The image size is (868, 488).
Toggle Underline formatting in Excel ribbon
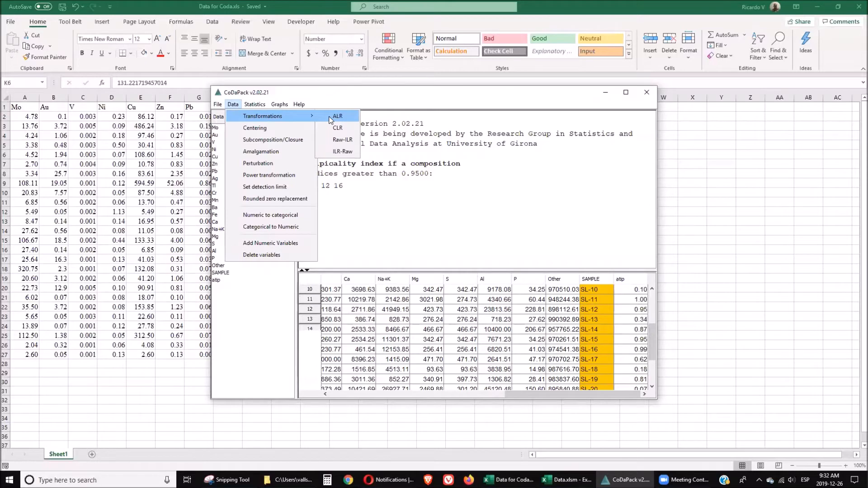102,53
